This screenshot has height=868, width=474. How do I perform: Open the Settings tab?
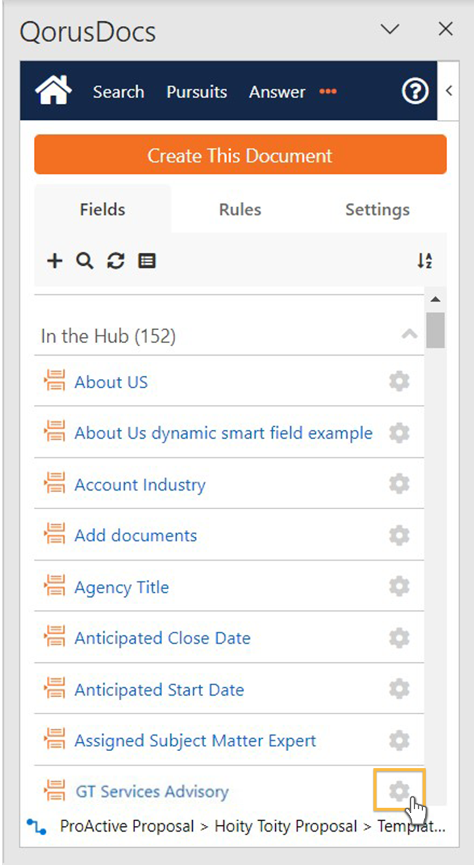point(377,209)
